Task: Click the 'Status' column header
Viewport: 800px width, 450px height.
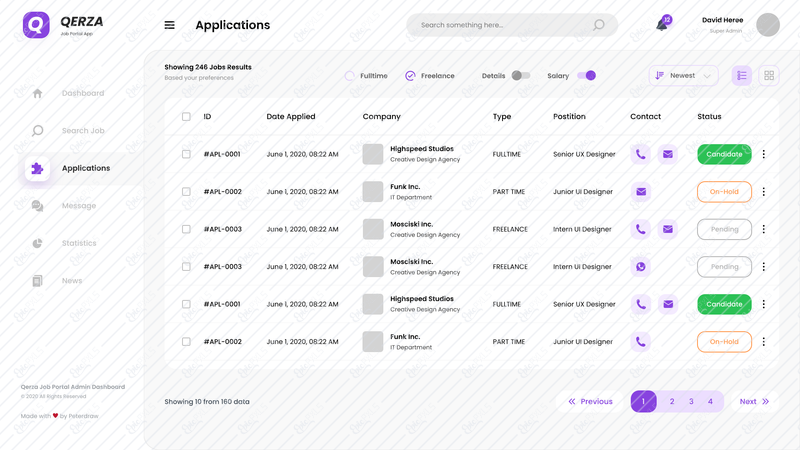Action: (709, 117)
